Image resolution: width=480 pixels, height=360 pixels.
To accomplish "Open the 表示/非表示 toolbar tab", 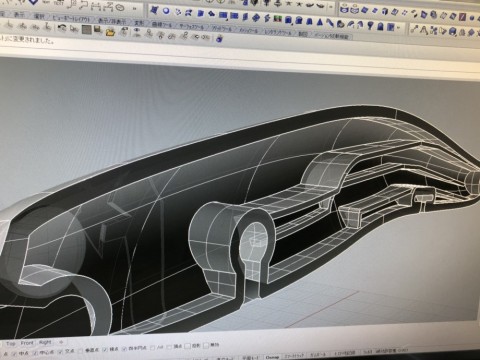I will (112, 21).
